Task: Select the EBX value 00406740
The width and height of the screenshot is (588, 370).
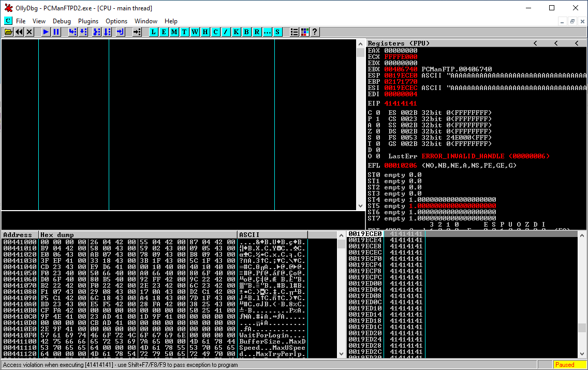Action: (x=401, y=69)
